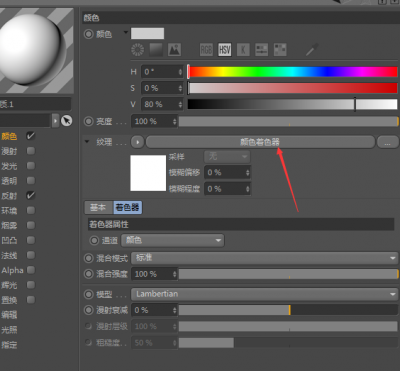Disable the 反射 channel checkbox

pyautogui.click(x=31, y=196)
